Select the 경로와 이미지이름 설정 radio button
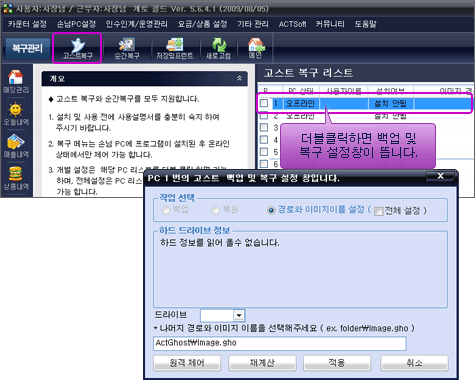 coord(271,210)
